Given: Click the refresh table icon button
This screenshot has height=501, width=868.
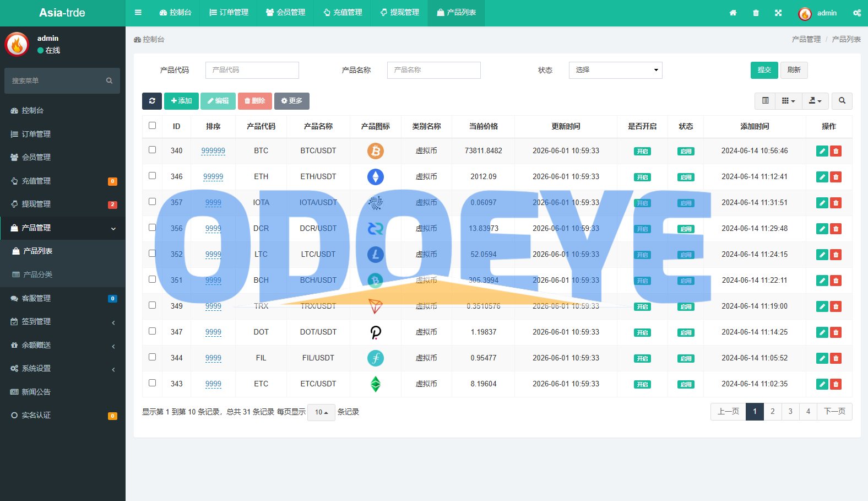Looking at the screenshot, I should point(152,101).
